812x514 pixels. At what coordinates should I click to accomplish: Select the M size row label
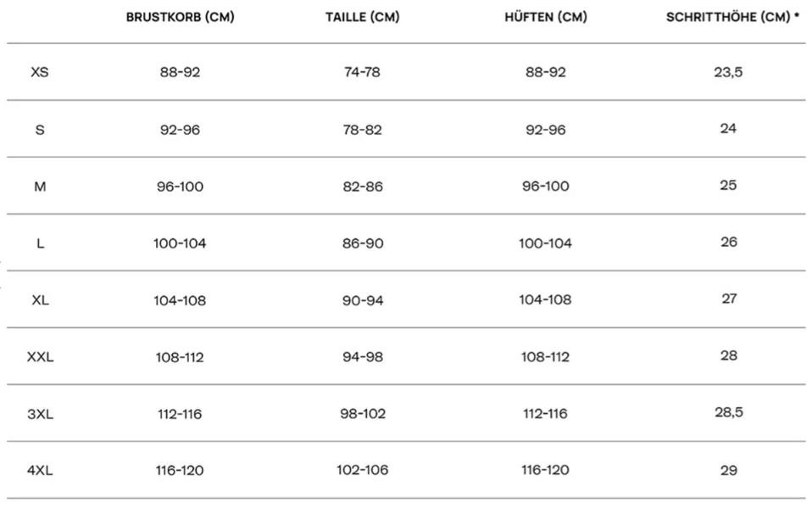pos(40,187)
